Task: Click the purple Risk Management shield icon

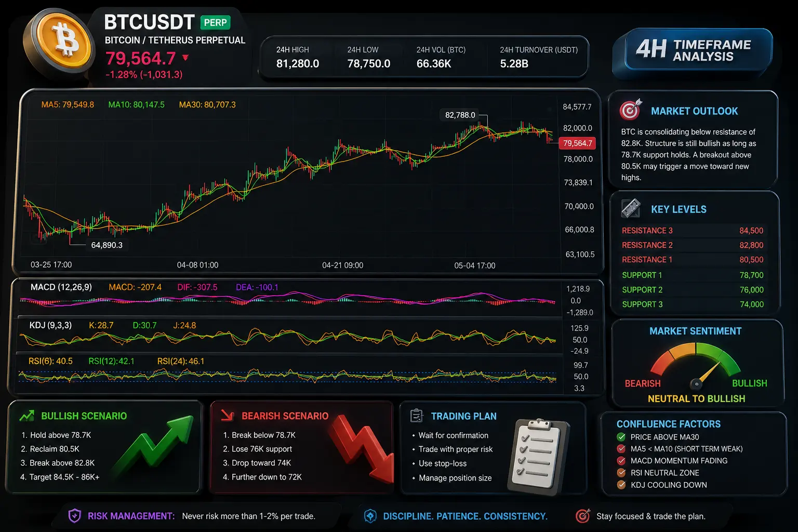Action: [75, 516]
